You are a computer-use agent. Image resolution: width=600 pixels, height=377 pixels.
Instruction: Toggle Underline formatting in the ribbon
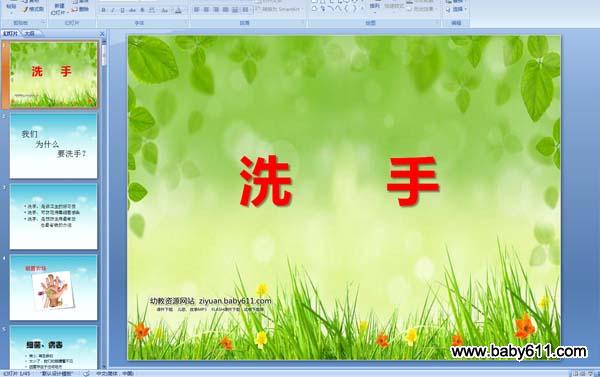tap(122, 10)
